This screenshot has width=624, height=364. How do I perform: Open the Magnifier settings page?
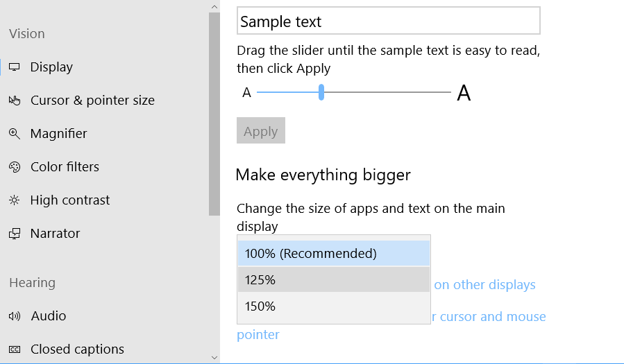tap(58, 134)
